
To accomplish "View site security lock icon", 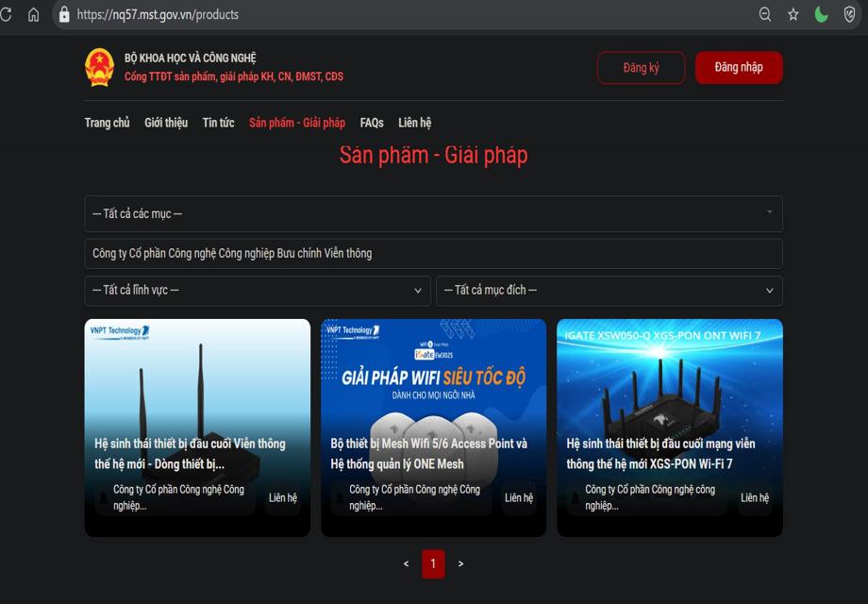I will 64,14.
